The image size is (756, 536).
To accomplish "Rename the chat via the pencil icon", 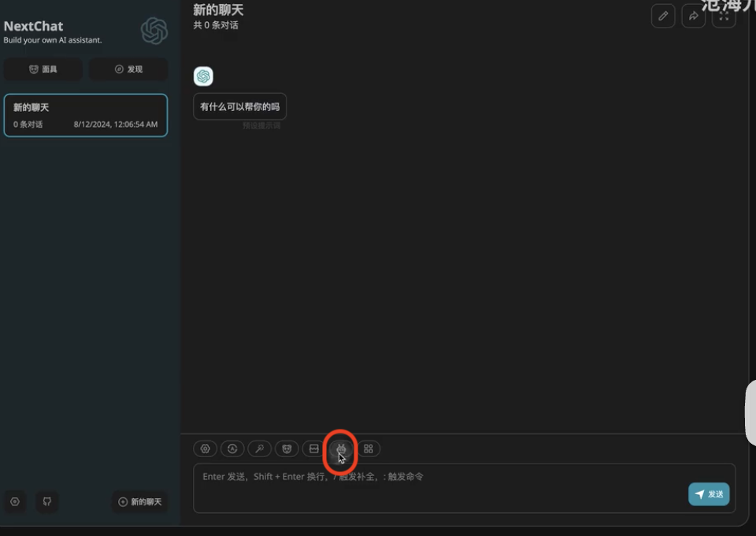I will coord(662,16).
